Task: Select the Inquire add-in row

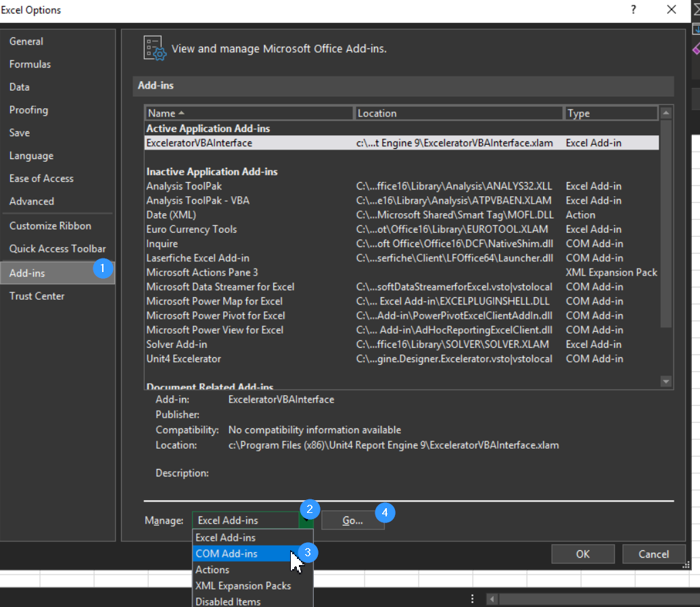Action: click(402, 244)
